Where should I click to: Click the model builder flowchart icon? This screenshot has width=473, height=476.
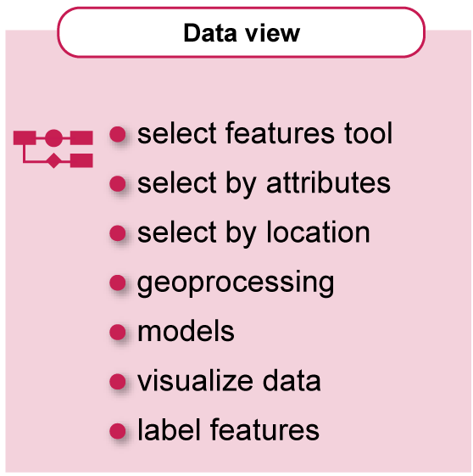click(x=53, y=148)
